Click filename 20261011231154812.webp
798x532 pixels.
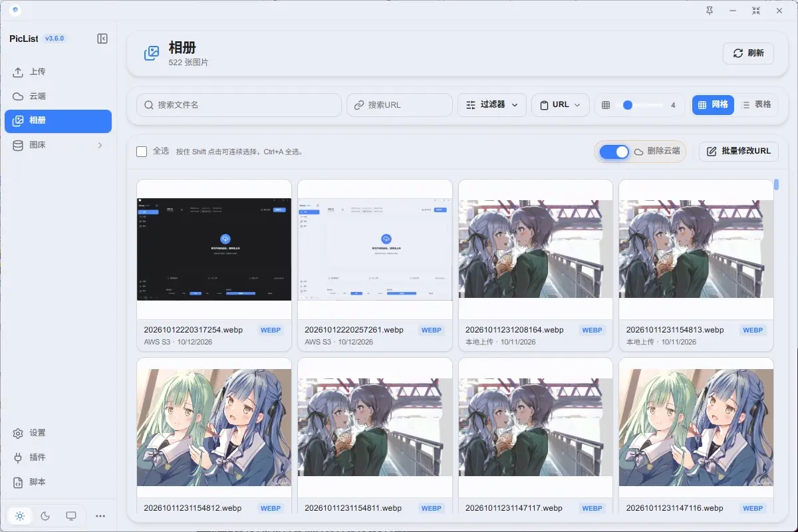193,508
